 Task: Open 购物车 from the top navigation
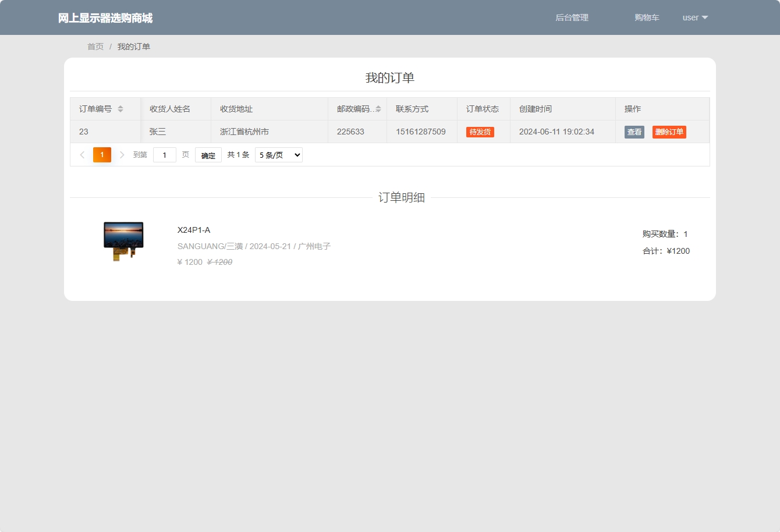pos(646,17)
